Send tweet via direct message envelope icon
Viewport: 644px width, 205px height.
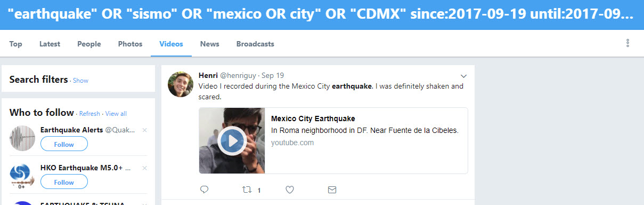(332, 190)
